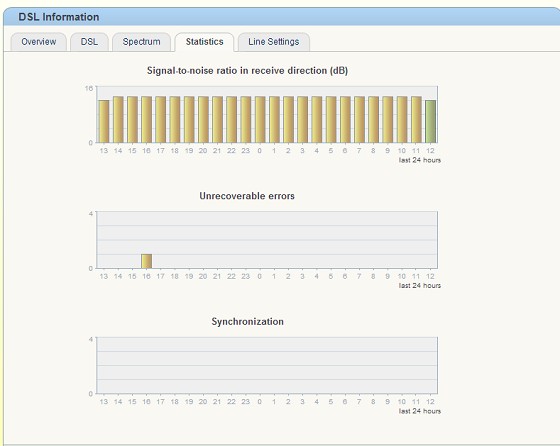The width and height of the screenshot is (560, 446).
Task: Click the Synchronization chart title
Action: tap(248, 321)
